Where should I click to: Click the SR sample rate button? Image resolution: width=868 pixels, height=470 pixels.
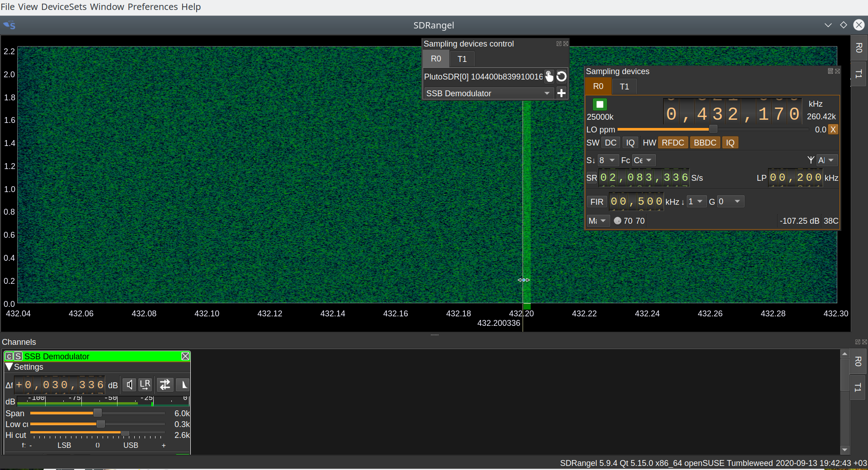pos(591,178)
